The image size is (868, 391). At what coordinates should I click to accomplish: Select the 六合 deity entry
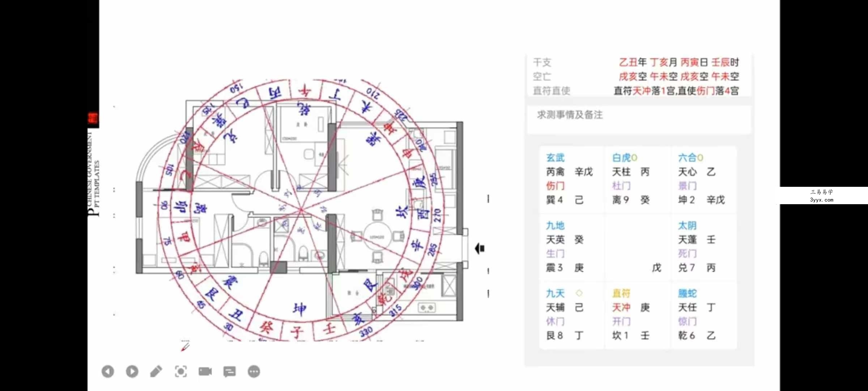[687, 158]
